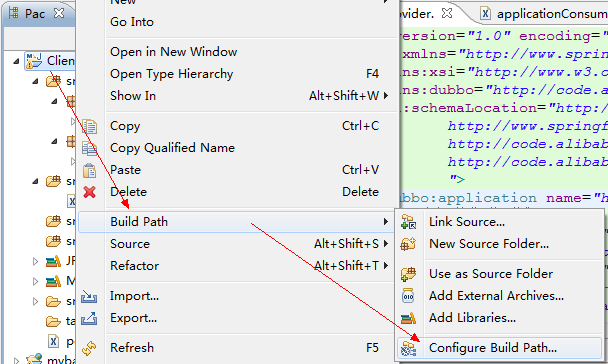Close the provider editor tab
This screenshot has width=608, height=364.
447,13
